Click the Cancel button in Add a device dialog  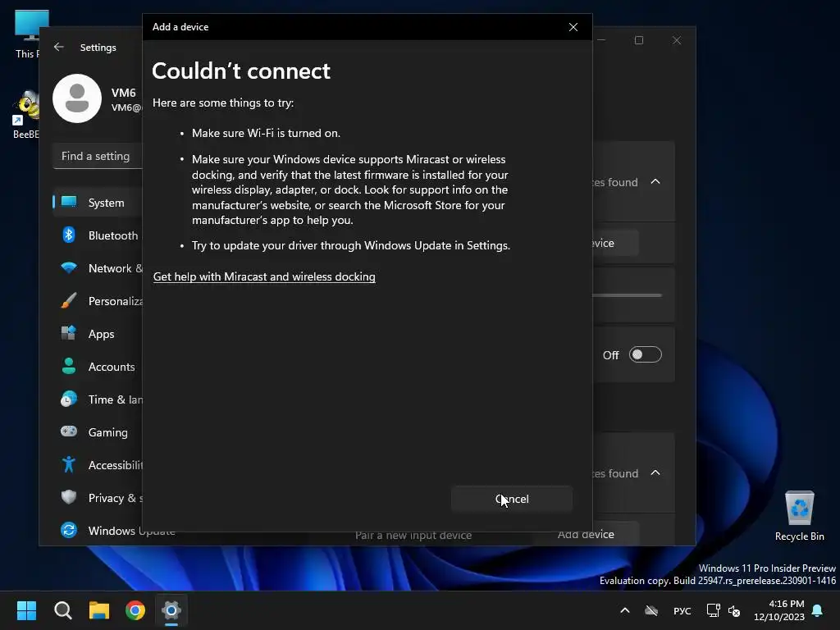point(512,499)
